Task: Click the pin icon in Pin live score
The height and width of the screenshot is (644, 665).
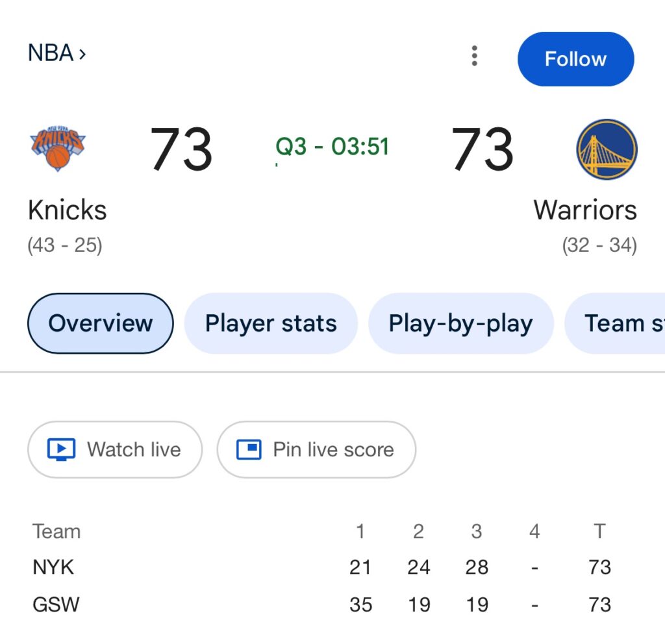Action: (x=249, y=449)
